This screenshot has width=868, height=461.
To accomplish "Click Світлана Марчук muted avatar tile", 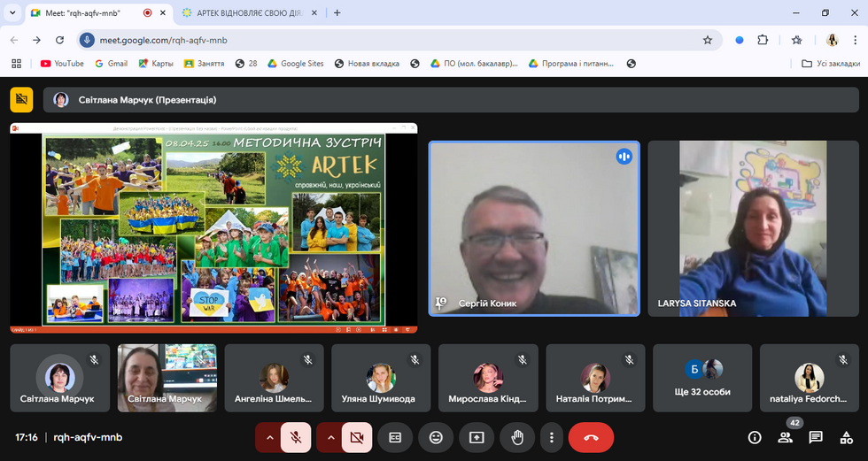I will coord(60,378).
